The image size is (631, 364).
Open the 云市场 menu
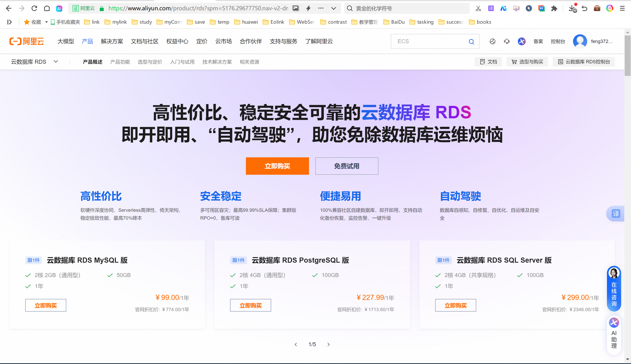click(x=223, y=41)
